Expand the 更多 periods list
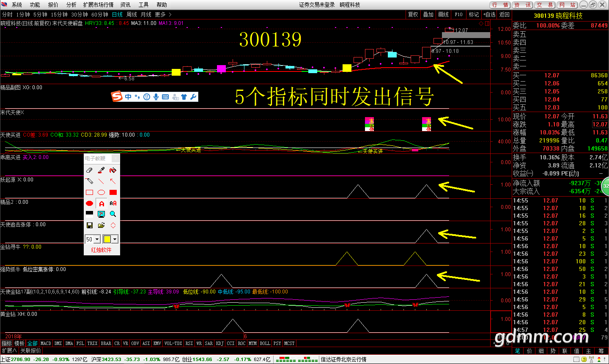 tap(163, 14)
